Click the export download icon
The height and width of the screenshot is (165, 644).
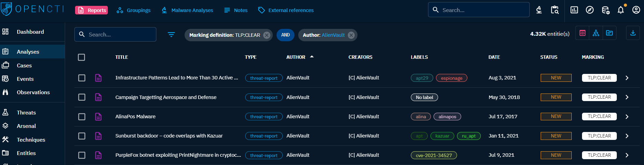click(633, 33)
